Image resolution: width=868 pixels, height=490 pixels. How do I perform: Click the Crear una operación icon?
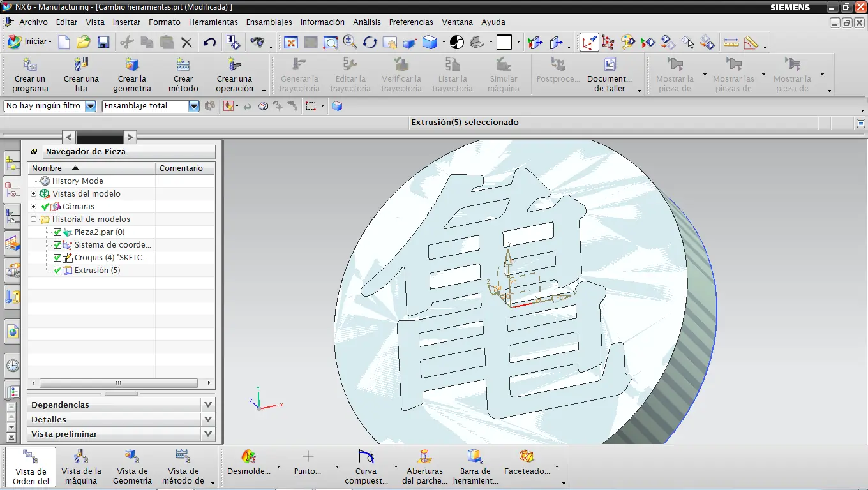(x=234, y=65)
